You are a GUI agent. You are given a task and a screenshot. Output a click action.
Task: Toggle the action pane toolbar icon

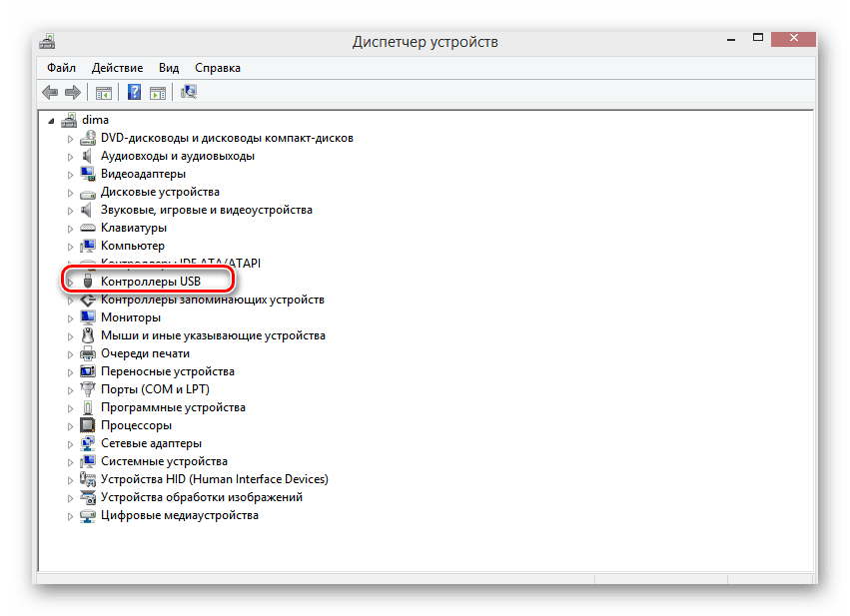158,93
